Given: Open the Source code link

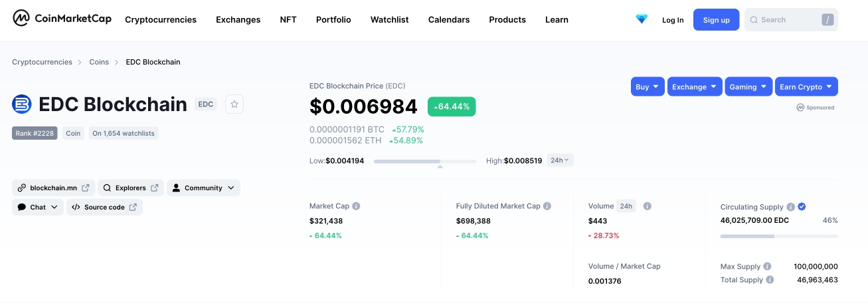Looking at the screenshot, I should click(104, 207).
